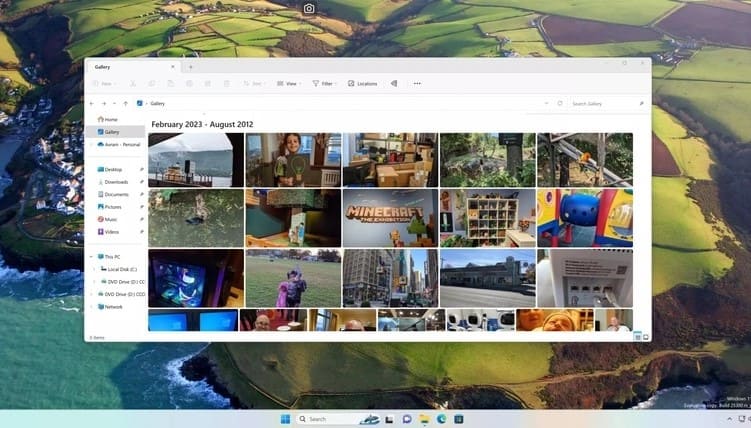Viewport: 751px width, 428px height.
Task: Select the cube shelf room photo
Action: click(488, 218)
